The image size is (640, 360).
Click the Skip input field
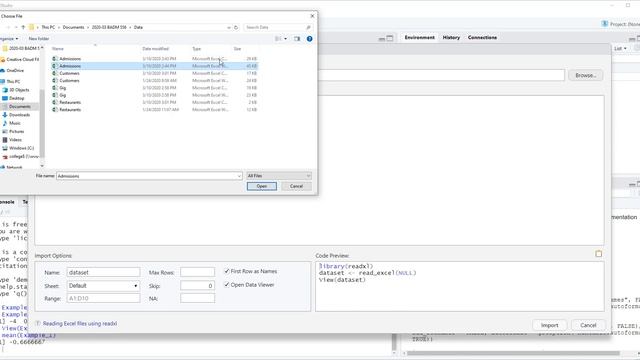pyautogui.click(x=198, y=286)
